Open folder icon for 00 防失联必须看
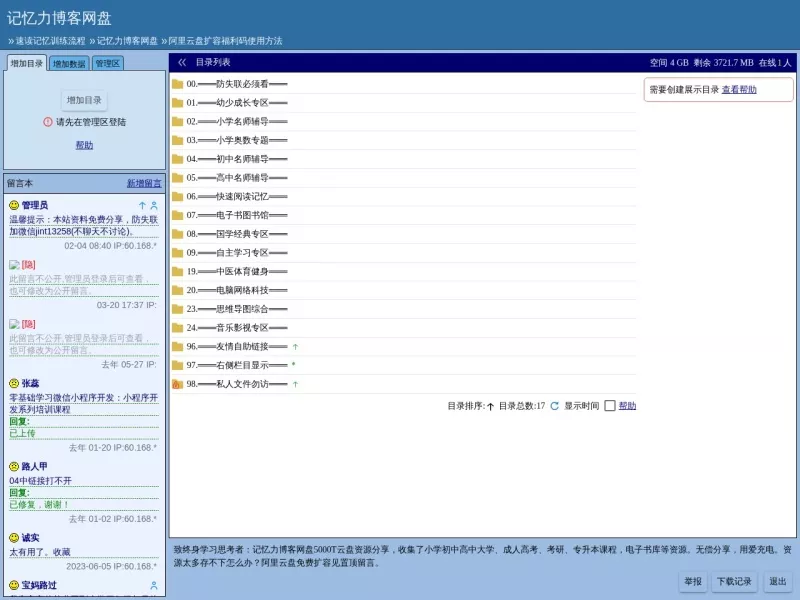 pos(178,84)
